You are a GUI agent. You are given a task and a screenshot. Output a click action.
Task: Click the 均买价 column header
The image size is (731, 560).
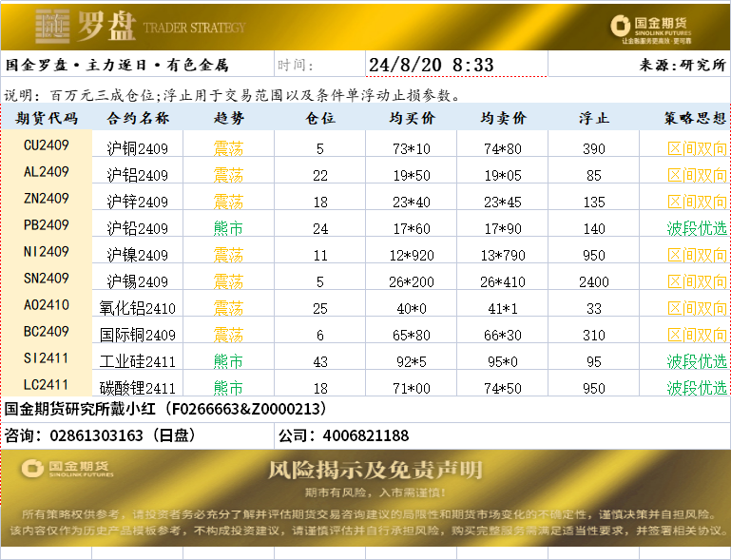pyautogui.click(x=412, y=118)
